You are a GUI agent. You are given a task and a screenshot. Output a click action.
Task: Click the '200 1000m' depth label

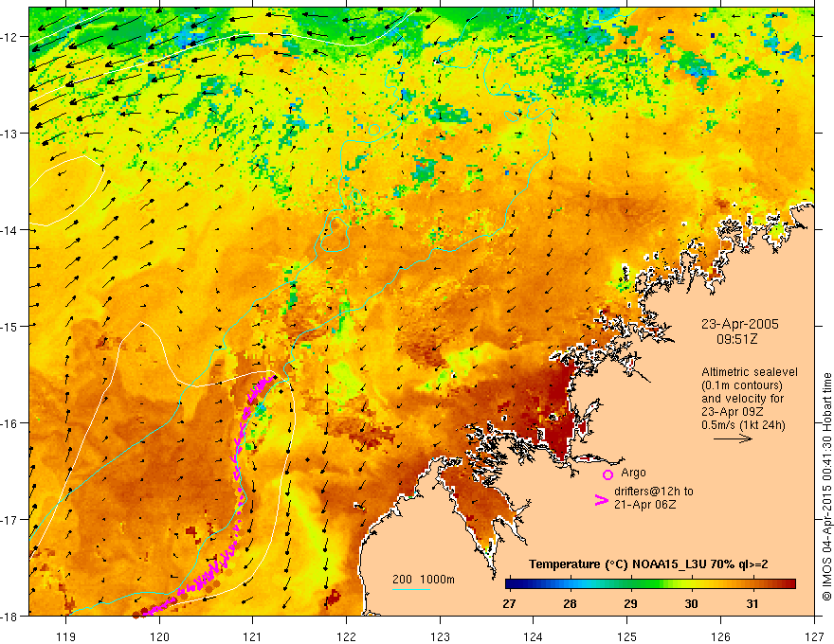tap(424, 580)
